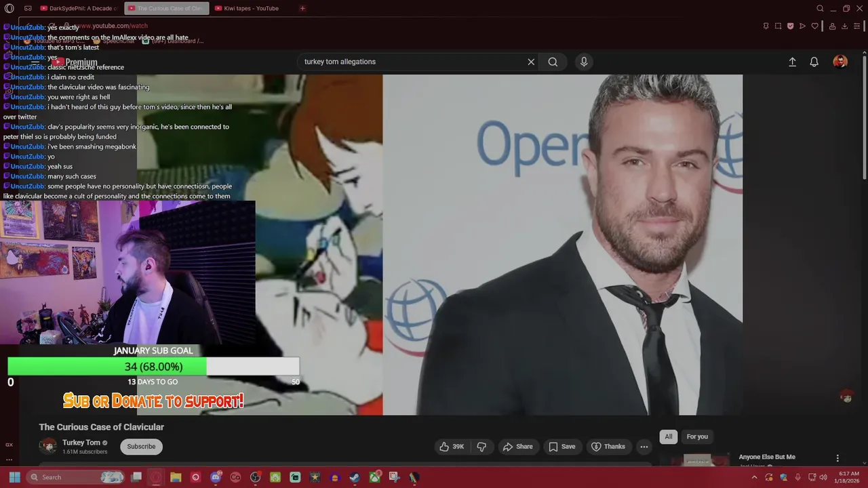Open options for Anyone Else But Me
Image resolution: width=868 pixels, height=488 pixels.
pyautogui.click(x=837, y=458)
